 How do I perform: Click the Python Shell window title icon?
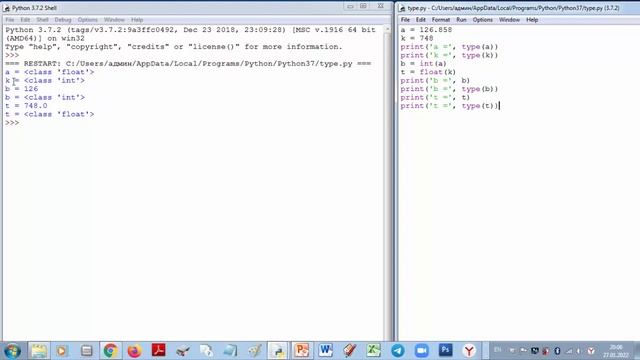pyautogui.click(x=7, y=8)
